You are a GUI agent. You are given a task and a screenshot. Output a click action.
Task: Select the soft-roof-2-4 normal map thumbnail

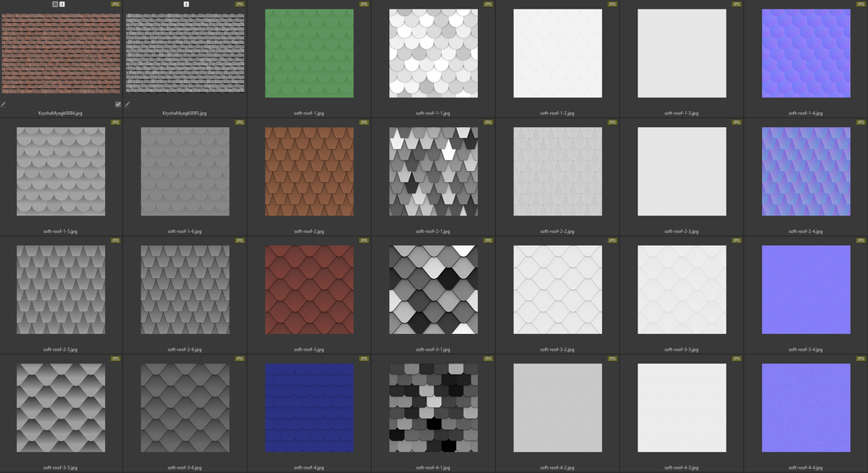pos(805,171)
